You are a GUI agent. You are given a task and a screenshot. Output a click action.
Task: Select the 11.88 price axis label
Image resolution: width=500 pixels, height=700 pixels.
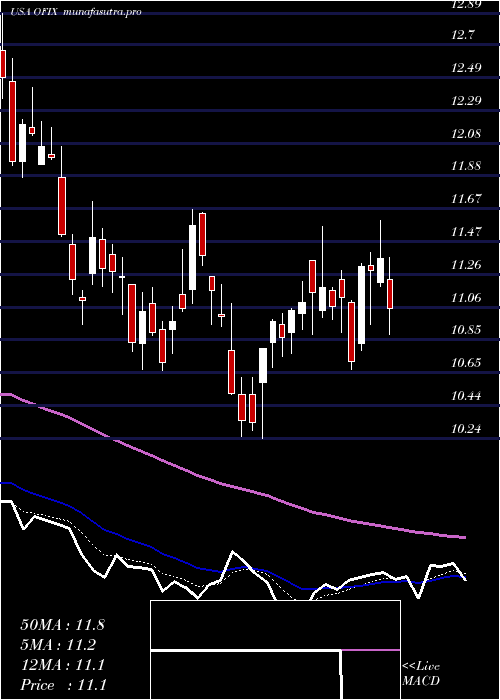click(467, 166)
